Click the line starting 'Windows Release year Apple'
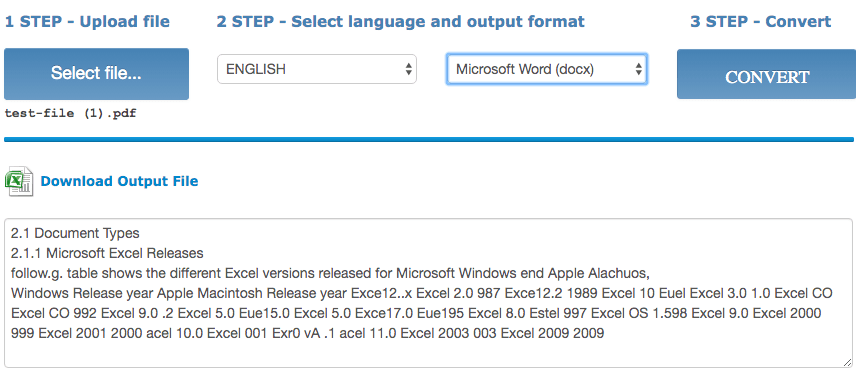This screenshot has height=373, width=856. point(421,293)
